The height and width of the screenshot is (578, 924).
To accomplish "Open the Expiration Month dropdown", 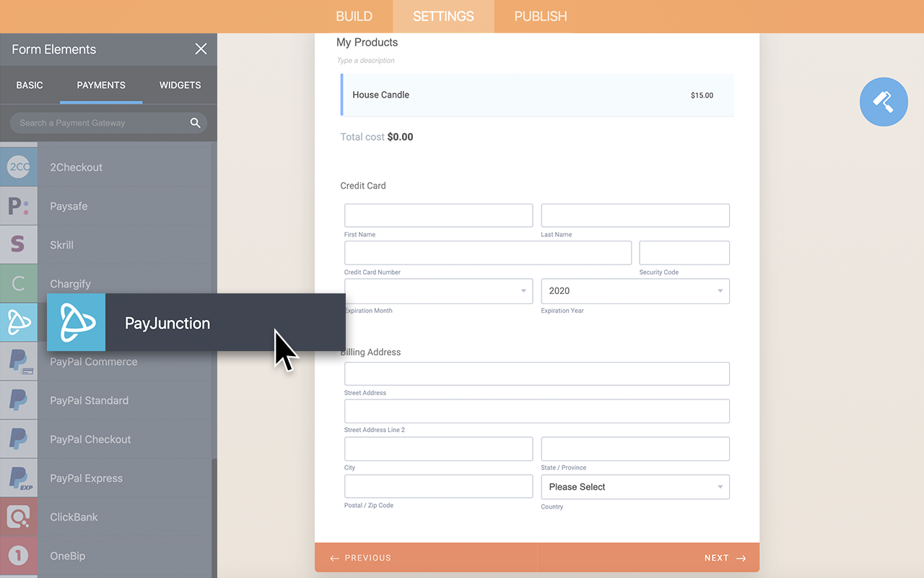I will [438, 290].
